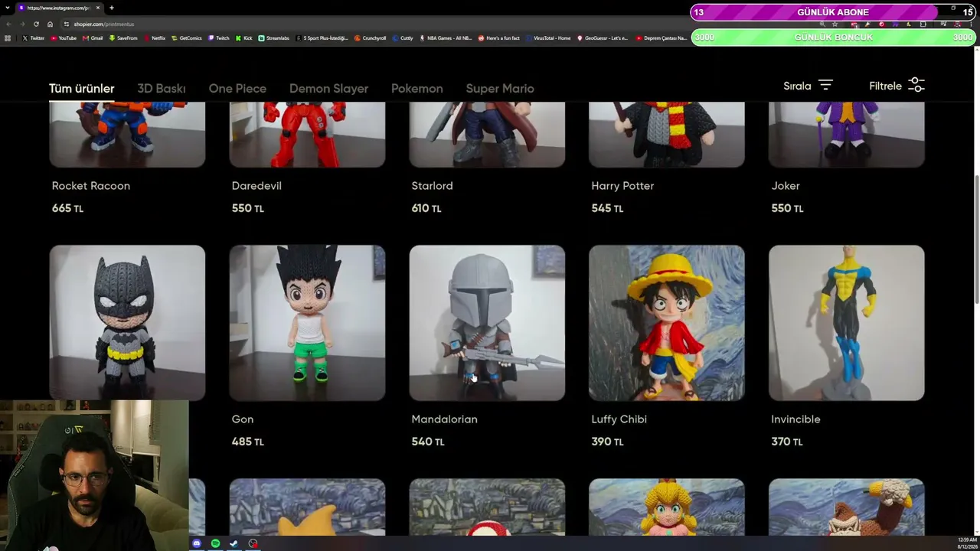The image size is (980, 551).
Task: Click the page vertical scrollbar thumb
Action: (x=976, y=239)
